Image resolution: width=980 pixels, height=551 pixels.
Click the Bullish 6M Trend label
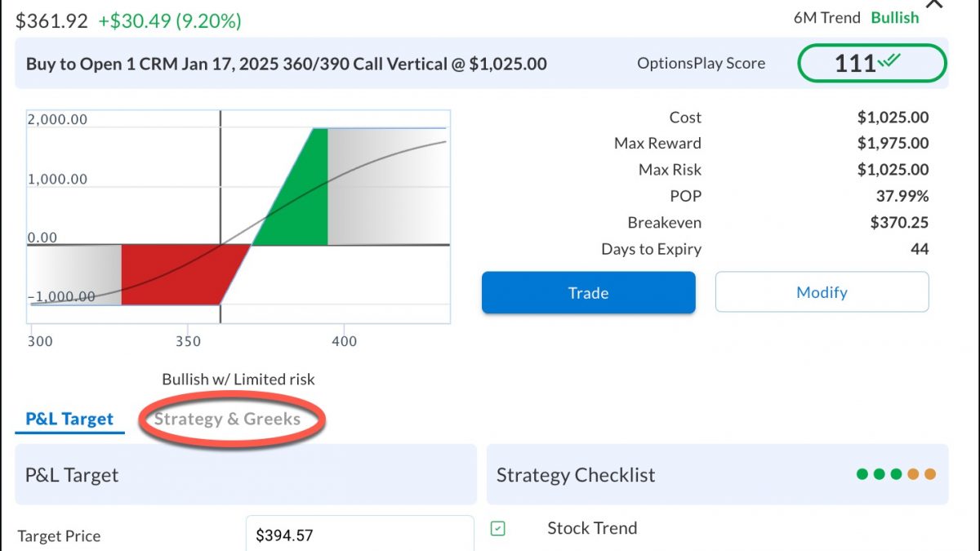coord(895,18)
